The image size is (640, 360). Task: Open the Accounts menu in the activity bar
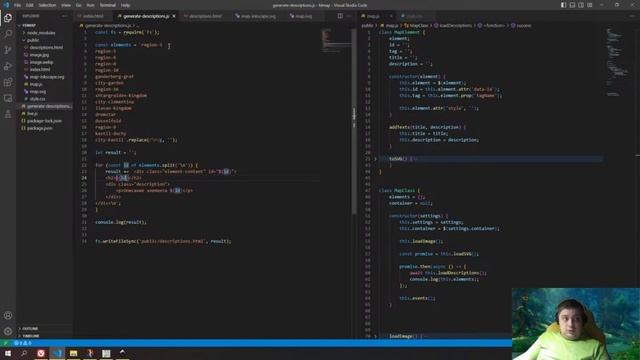point(8,315)
